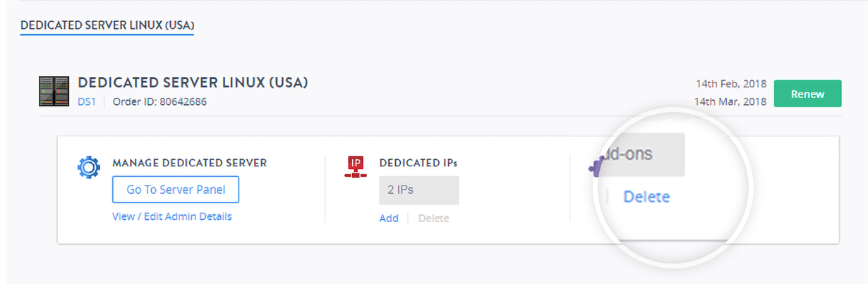Click the server rack icon
The width and height of the screenshot is (868, 284).
click(54, 92)
